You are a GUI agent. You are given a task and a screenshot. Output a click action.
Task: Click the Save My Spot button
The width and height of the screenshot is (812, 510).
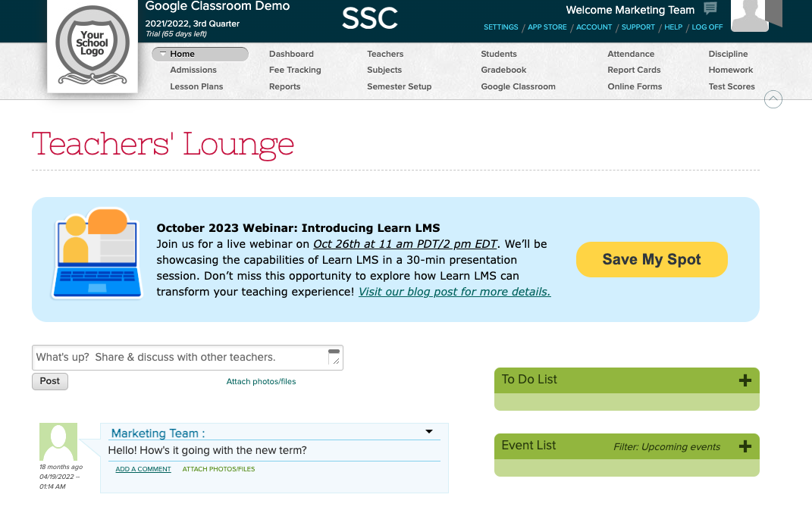(x=651, y=260)
